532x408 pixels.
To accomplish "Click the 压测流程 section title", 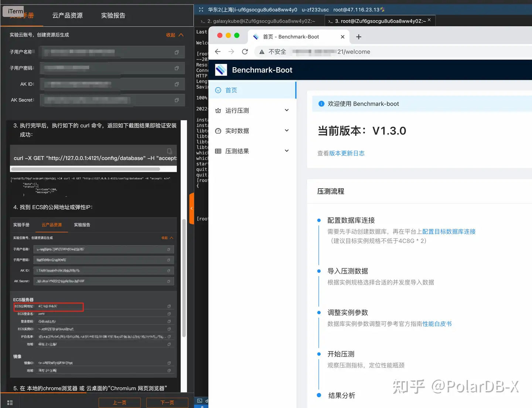I will (x=331, y=191).
